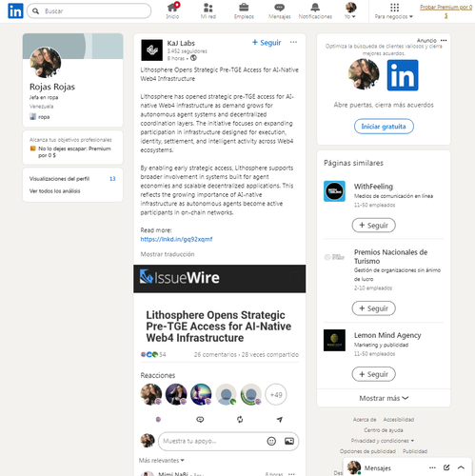This screenshot has height=476, width=475.
Task: Add an image to the comment
Action: pos(289,441)
